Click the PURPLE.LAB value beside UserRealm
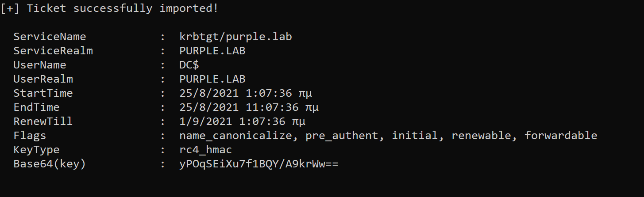This screenshot has height=197, width=644. [x=212, y=79]
